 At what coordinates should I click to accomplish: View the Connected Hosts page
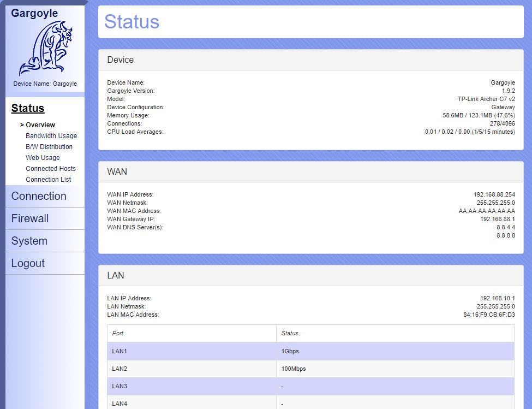[51, 169]
